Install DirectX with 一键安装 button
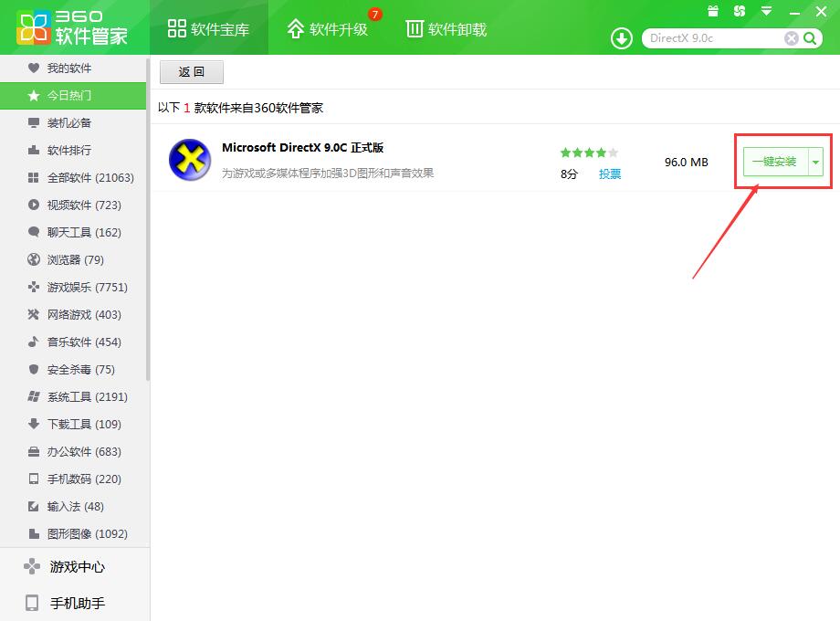The width and height of the screenshot is (840, 621). (775, 162)
